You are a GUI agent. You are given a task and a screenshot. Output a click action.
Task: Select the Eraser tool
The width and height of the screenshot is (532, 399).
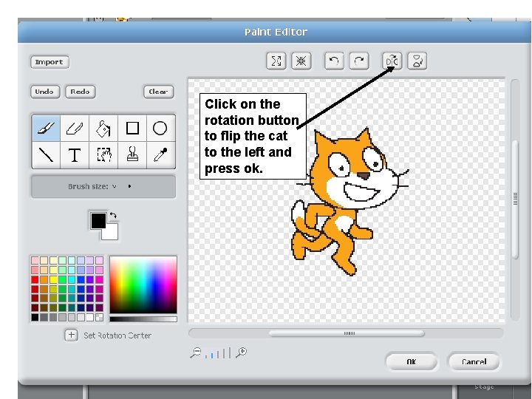pos(75,129)
